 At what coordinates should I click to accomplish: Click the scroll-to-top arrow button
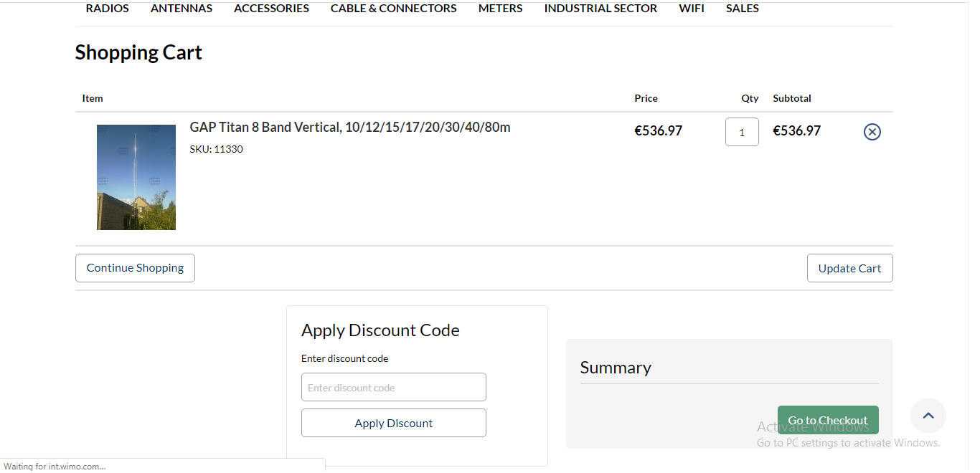(928, 416)
